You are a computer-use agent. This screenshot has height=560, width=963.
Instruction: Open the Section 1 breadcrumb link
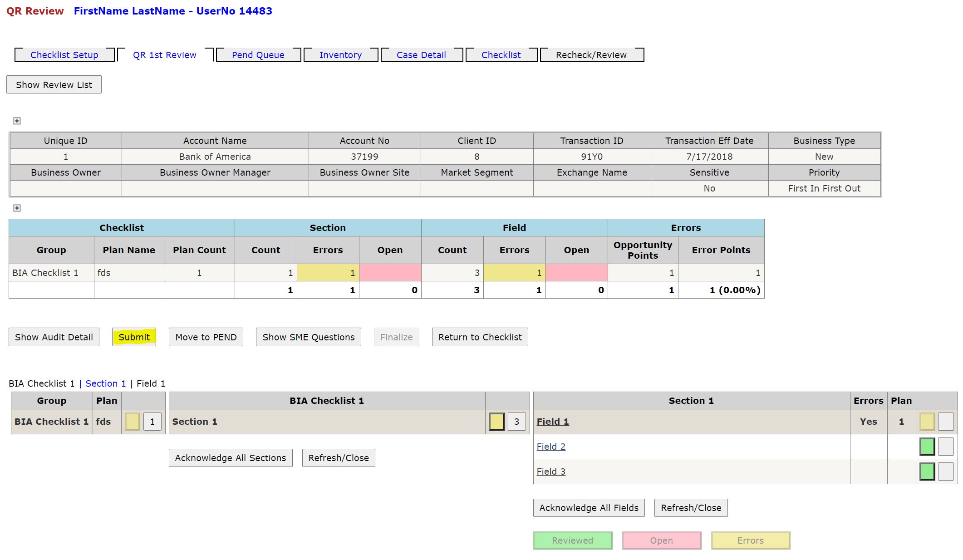[106, 383]
